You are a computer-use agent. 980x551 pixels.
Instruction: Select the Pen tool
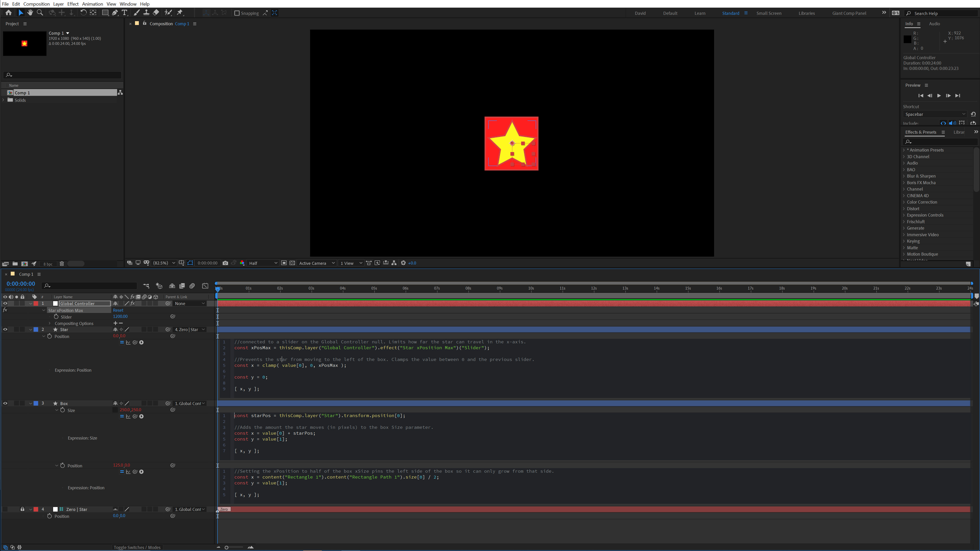[115, 12]
